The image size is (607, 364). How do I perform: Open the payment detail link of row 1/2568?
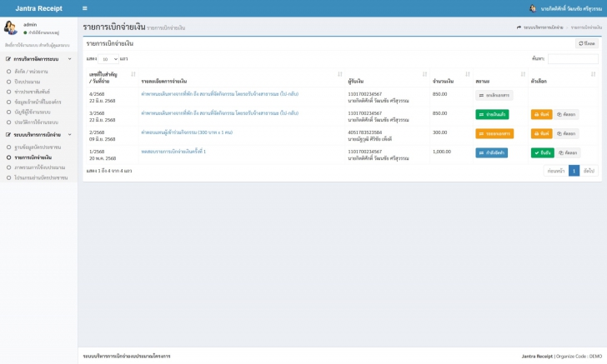173,152
